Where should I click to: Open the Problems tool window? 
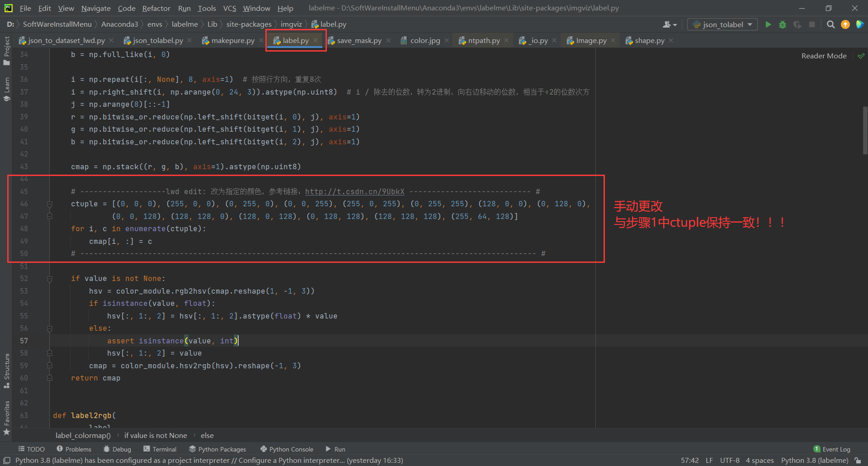(74, 449)
